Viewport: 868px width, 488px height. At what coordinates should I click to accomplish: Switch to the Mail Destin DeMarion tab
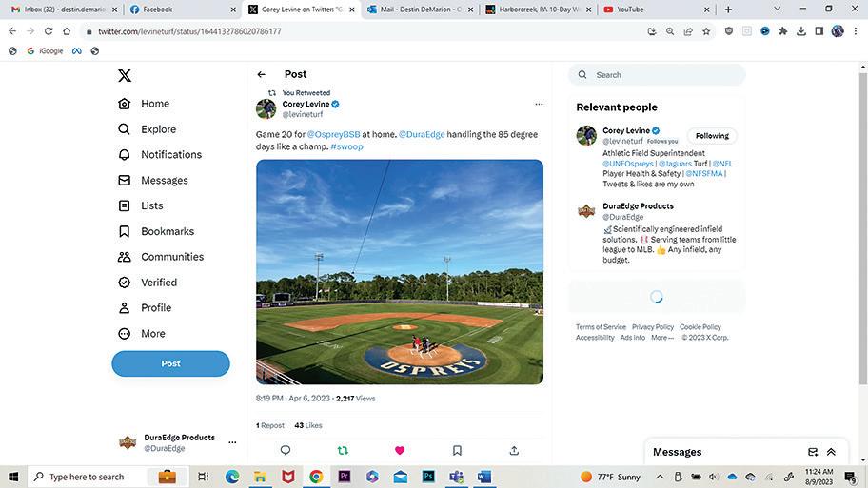(x=420, y=10)
